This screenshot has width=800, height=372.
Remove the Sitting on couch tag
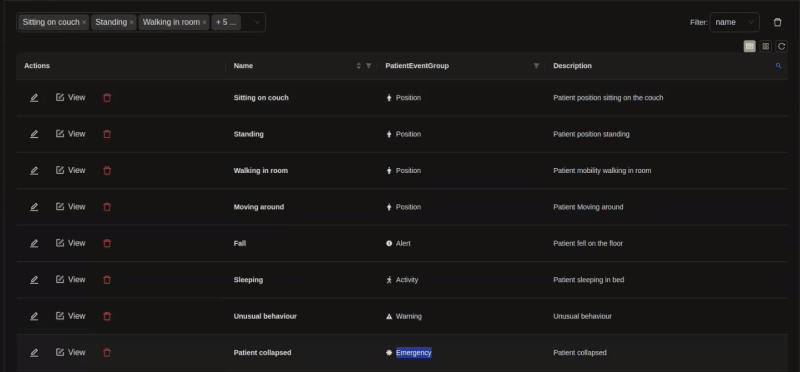84,22
